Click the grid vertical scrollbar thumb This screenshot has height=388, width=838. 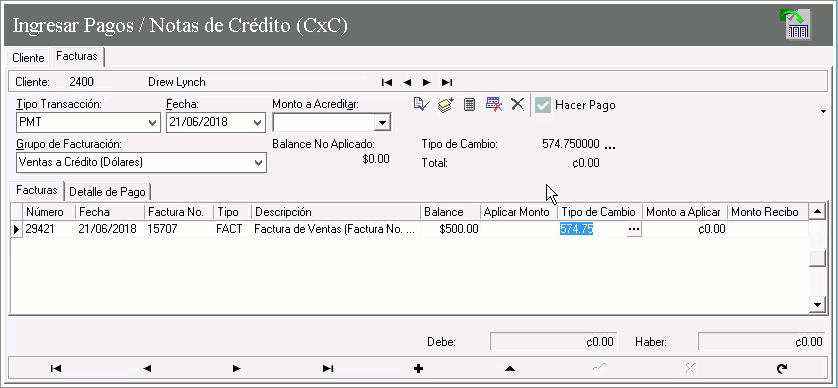(x=817, y=259)
